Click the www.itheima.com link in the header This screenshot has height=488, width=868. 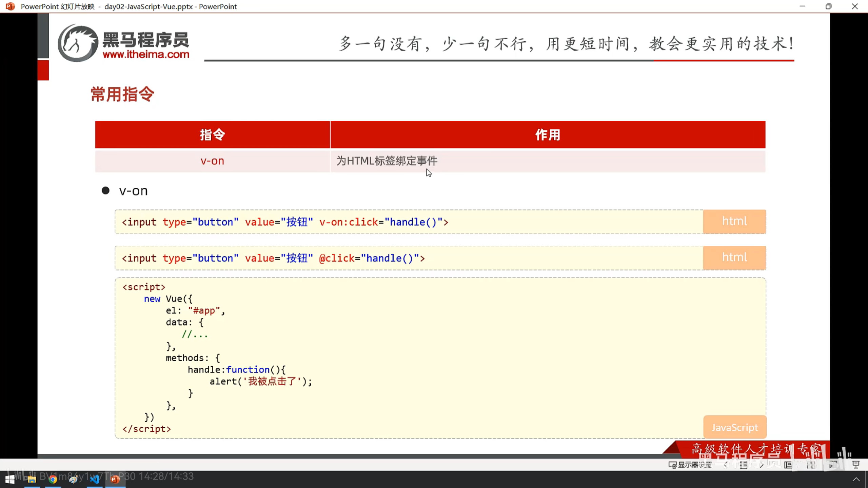[146, 54]
